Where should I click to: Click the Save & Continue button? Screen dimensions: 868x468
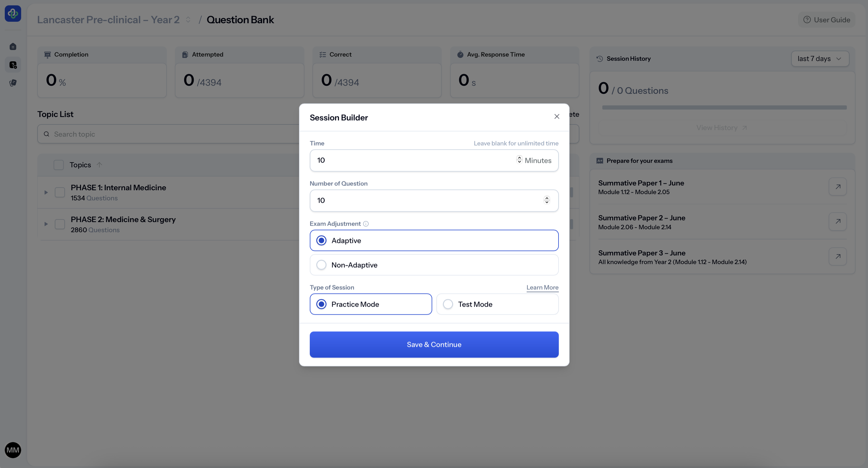434,344
